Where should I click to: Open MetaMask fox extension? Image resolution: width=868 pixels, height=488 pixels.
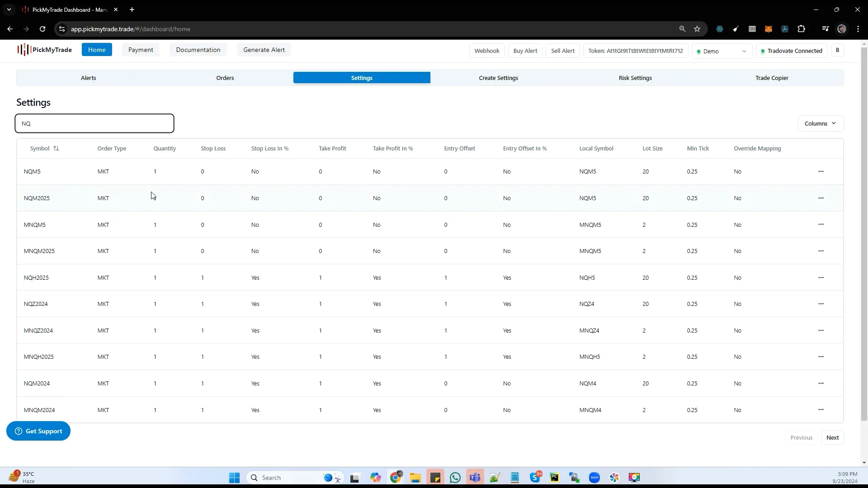tap(769, 29)
